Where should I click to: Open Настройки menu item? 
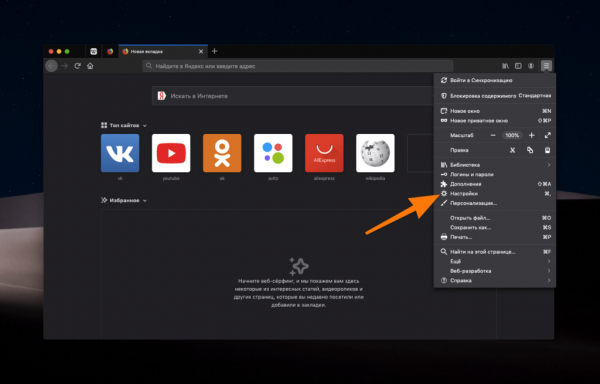[494, 194]
